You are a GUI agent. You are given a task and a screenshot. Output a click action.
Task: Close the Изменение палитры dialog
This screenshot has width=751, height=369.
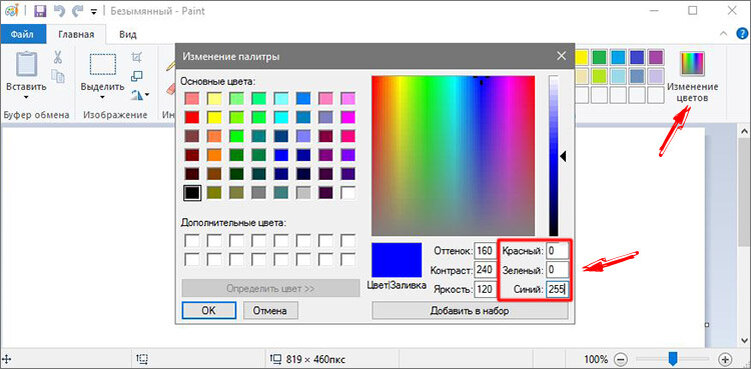pos(561,56)
